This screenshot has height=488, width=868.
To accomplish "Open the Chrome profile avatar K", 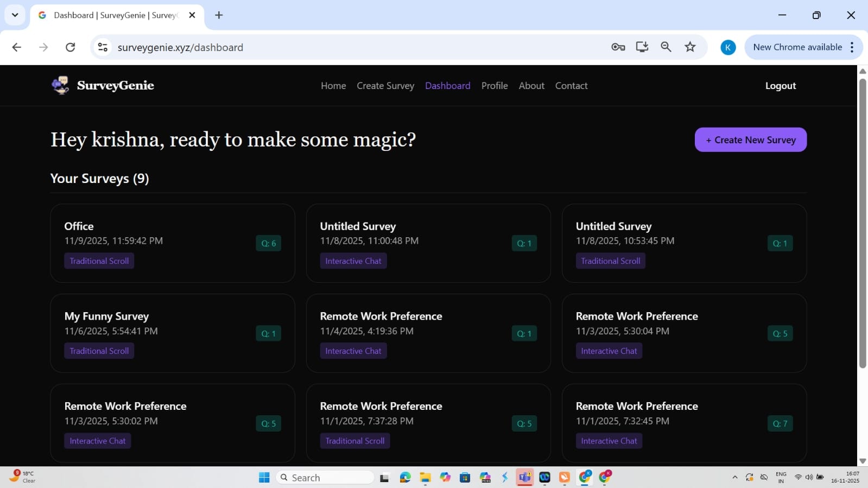I will tap(728, 47).
